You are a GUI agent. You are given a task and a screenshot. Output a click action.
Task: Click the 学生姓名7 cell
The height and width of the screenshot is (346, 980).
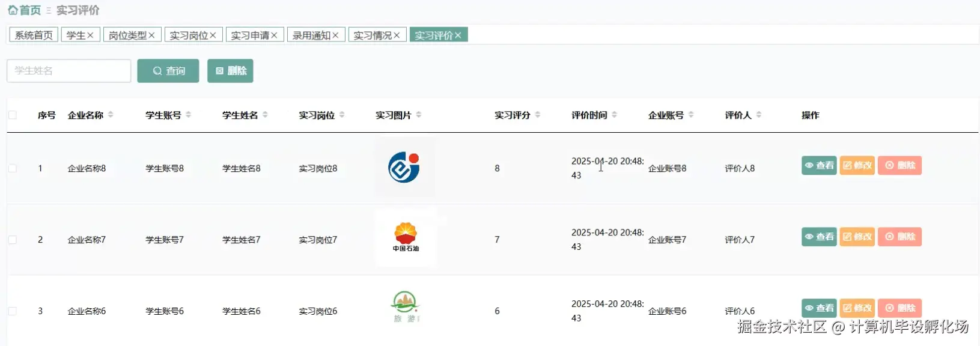[x=242, y=240]
